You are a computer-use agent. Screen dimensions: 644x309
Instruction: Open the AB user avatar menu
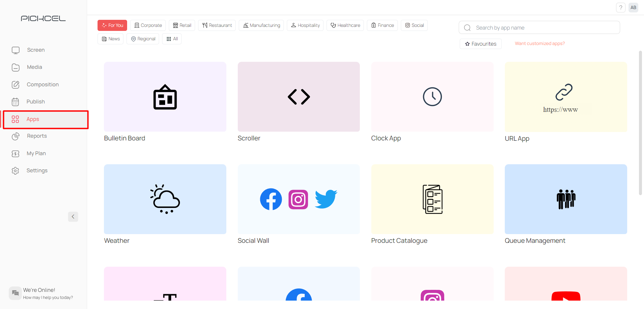[x=634, y=7]
